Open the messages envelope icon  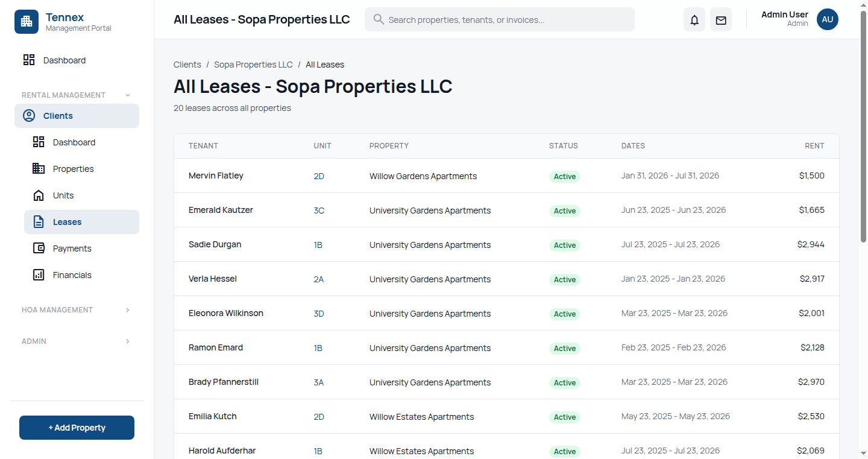[721, 20]
